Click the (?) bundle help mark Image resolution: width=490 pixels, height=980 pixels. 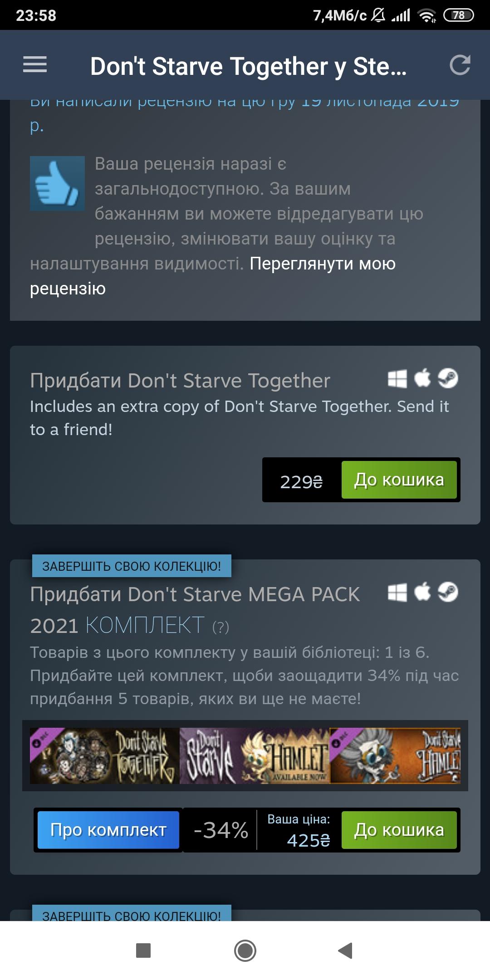click(x=221, y=627)
